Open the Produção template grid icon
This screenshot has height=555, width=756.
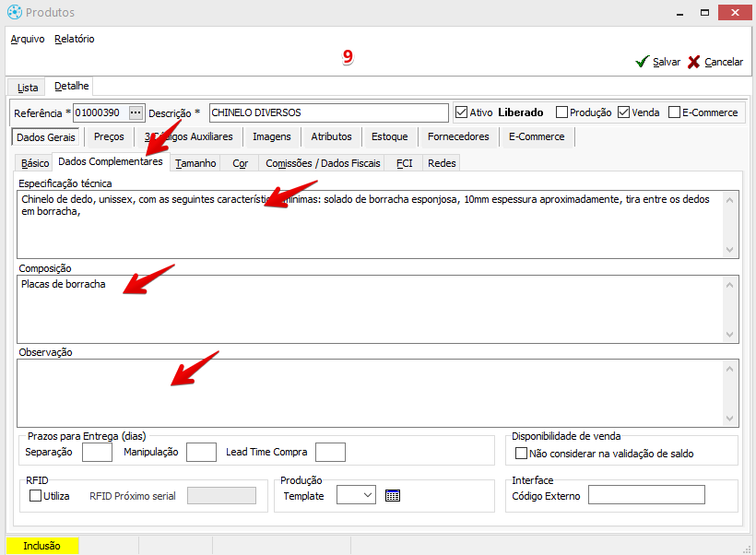pos(393,495)
